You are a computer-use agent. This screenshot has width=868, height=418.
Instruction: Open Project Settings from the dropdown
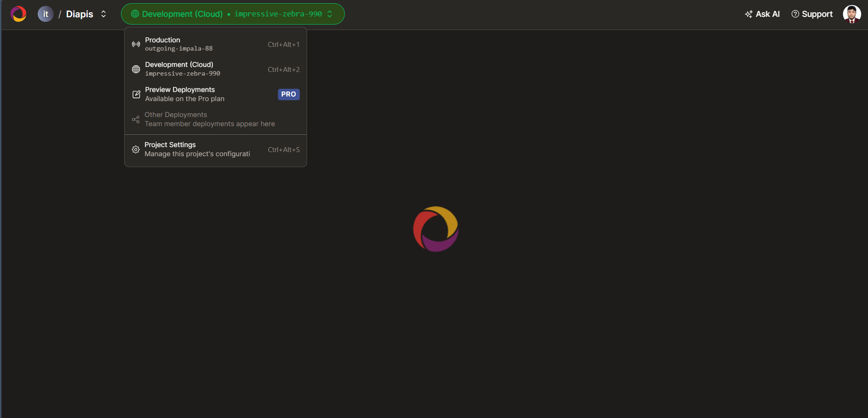(216, 149)
